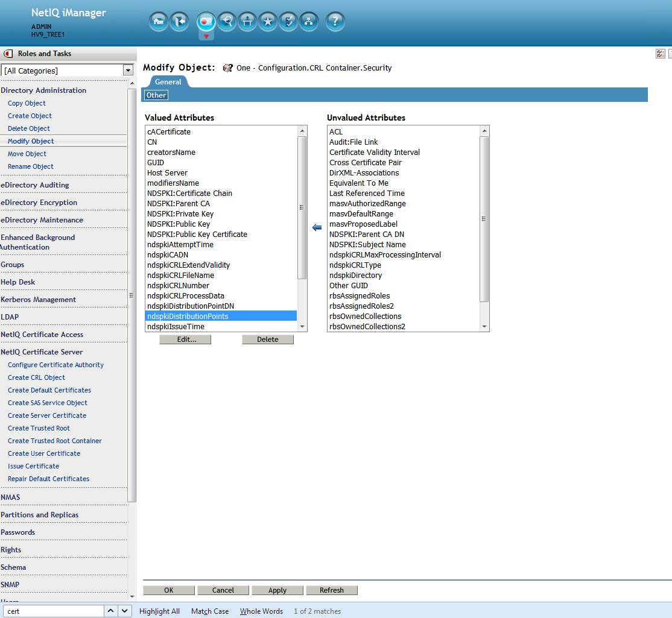The image size is (672, 618).
Task: Select Certificate Validity Interval in Unvalued Attributes
Action: click(404, 153)
